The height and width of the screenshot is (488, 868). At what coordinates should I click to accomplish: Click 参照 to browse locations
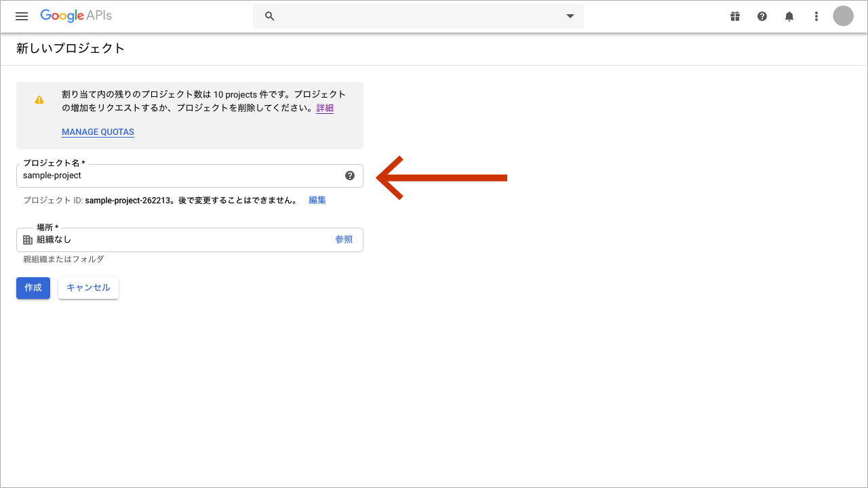[344, 239]
